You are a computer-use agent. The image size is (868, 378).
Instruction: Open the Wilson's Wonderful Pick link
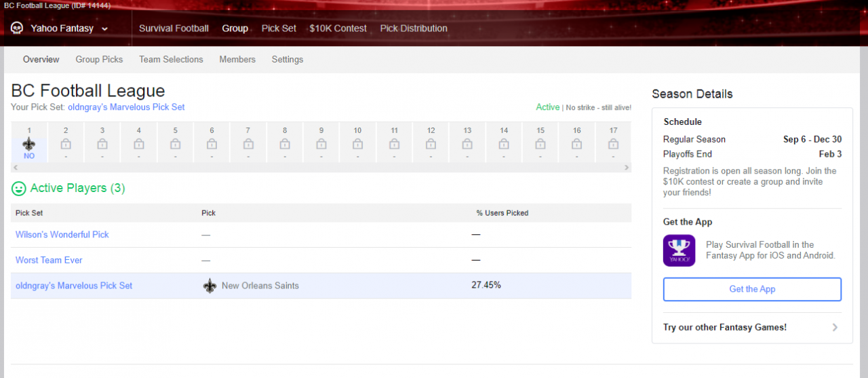click(62, 235)
